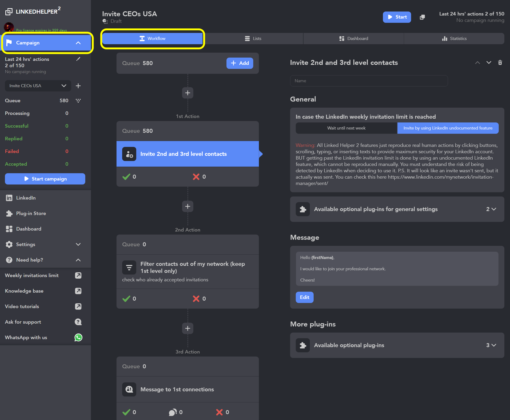
Task: Click red X count on invite action
Action: coord(199,177)
